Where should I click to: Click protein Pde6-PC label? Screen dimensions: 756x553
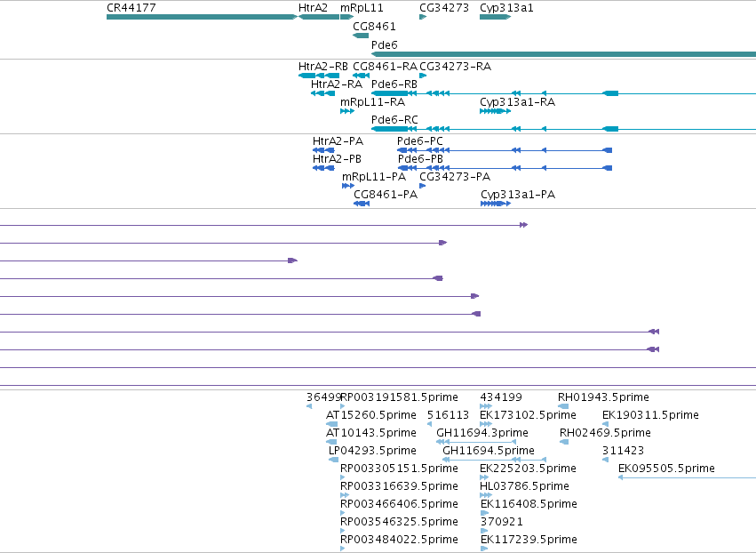(420, 140)
